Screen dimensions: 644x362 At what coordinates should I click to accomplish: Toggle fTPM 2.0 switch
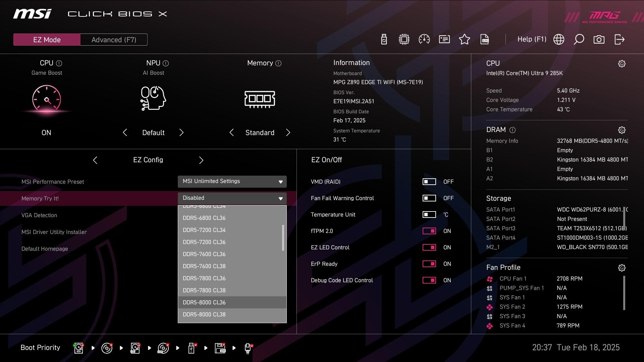click(429, 231)
